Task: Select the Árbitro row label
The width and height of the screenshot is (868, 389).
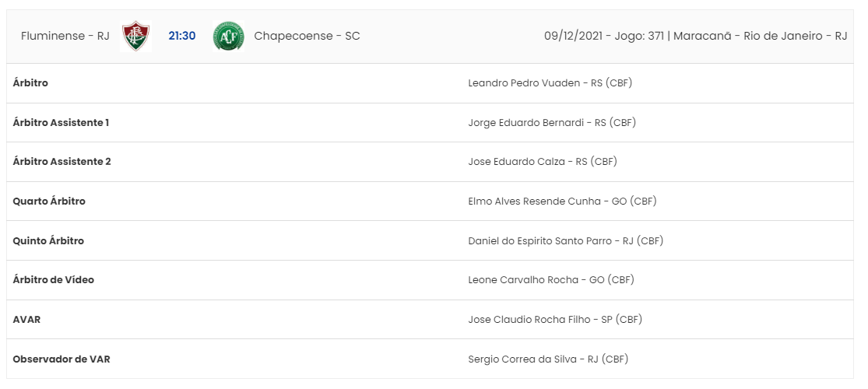Action: (30, 83)
